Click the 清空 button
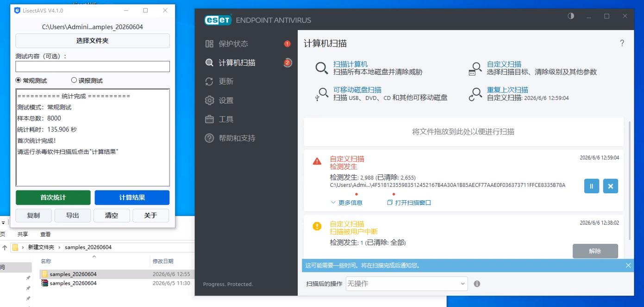This screenshot has width=644, height=307. 112,215
